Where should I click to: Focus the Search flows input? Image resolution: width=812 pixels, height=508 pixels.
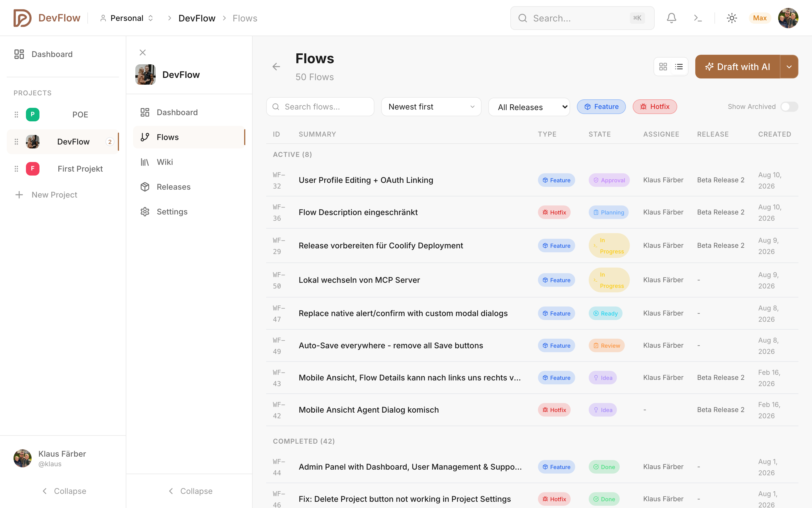coord(320,107)
